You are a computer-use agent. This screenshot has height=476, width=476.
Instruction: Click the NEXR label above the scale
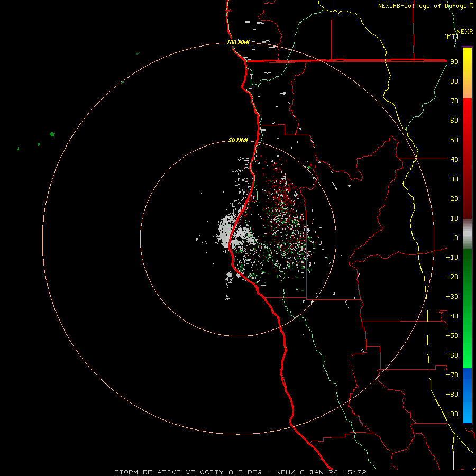pos(465,32)
